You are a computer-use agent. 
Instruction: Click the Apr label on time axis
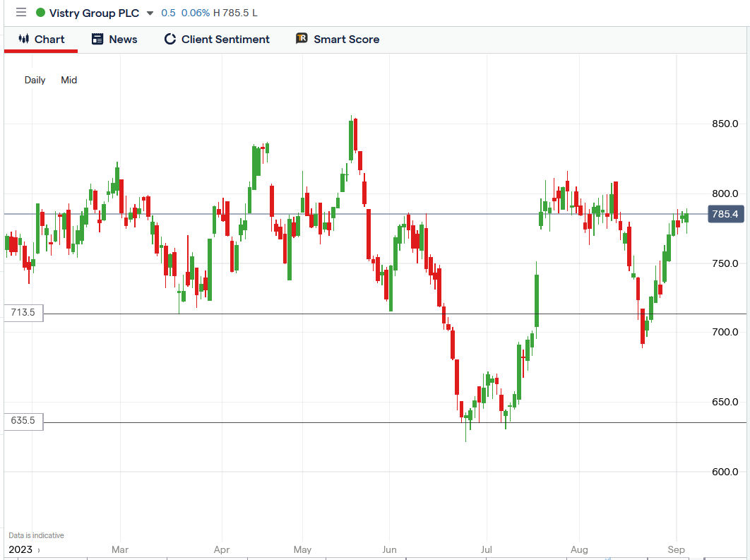[222, 549]
